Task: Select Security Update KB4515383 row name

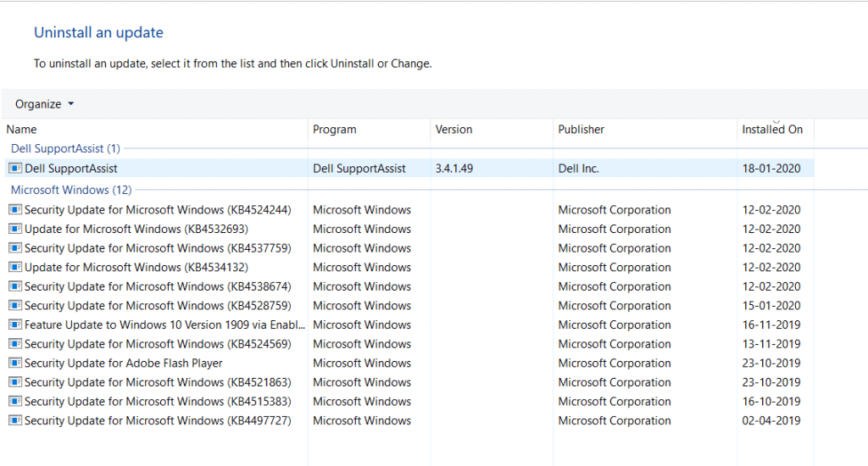Action: click(158, 402)
